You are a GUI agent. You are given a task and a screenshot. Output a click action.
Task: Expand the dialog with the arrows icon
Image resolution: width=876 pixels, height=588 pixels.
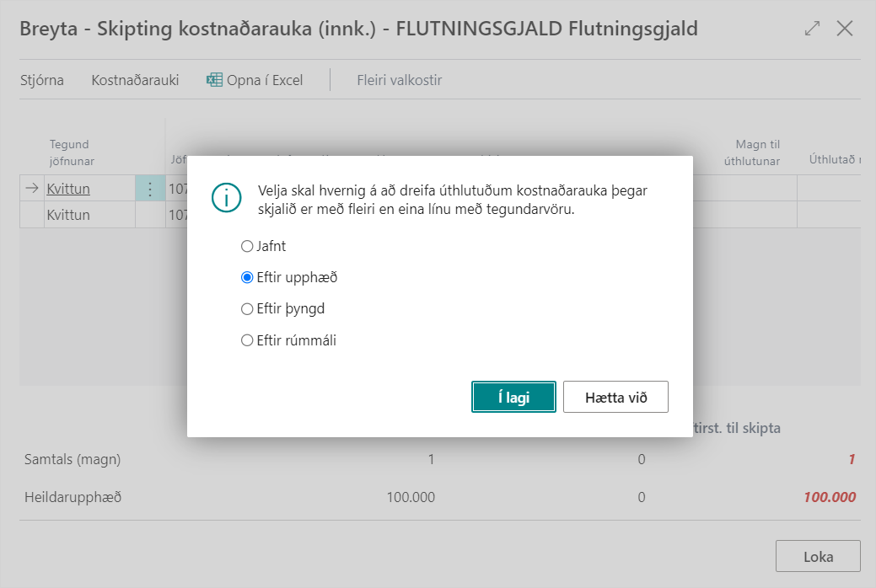pos(813,29)
